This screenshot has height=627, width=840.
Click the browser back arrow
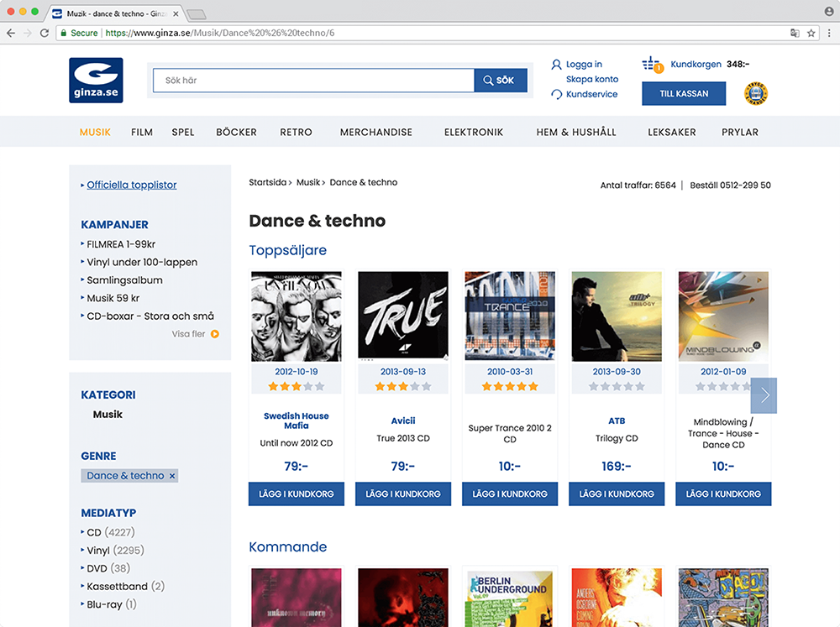pyautogui.click(x=11, y=34)
